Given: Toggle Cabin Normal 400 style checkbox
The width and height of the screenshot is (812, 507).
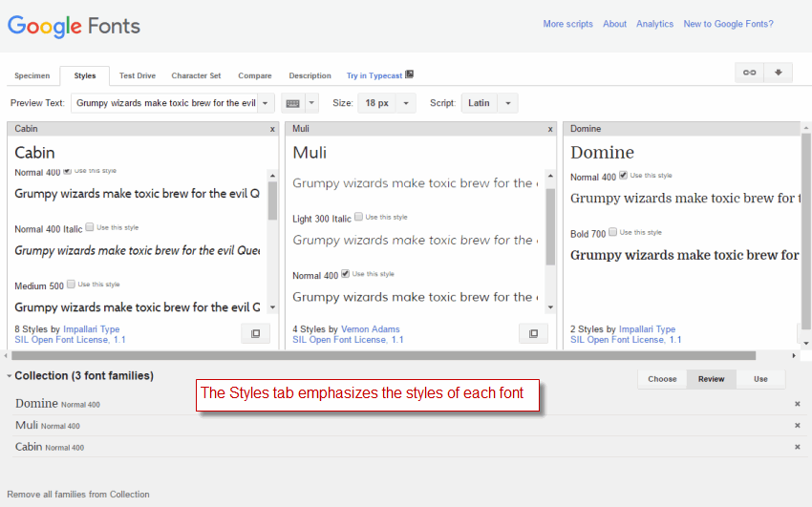Looking at the screenshot, I should [x=67, y=171].
